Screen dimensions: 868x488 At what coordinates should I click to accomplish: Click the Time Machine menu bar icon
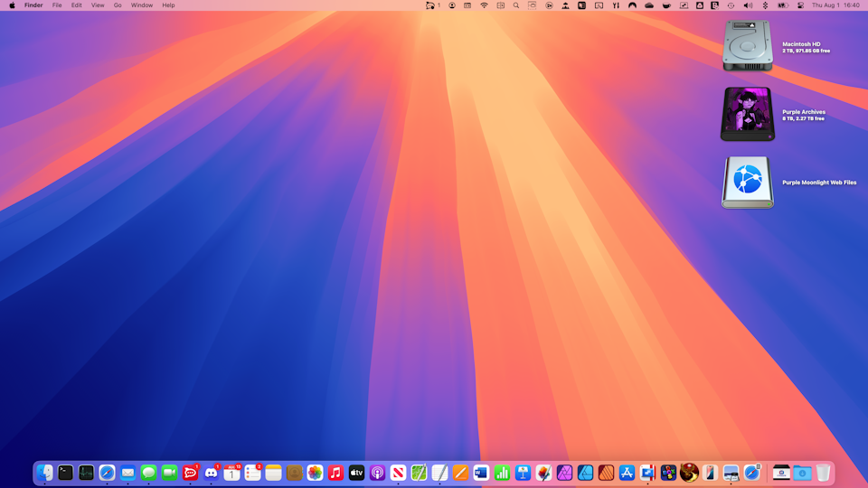pyautogui.click(x=731, y=5)
